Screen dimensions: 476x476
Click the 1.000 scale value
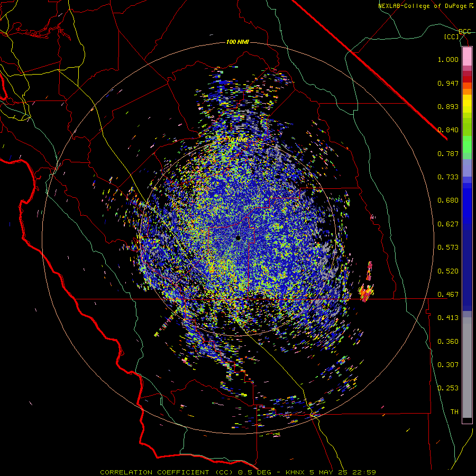tap(448, 59)
